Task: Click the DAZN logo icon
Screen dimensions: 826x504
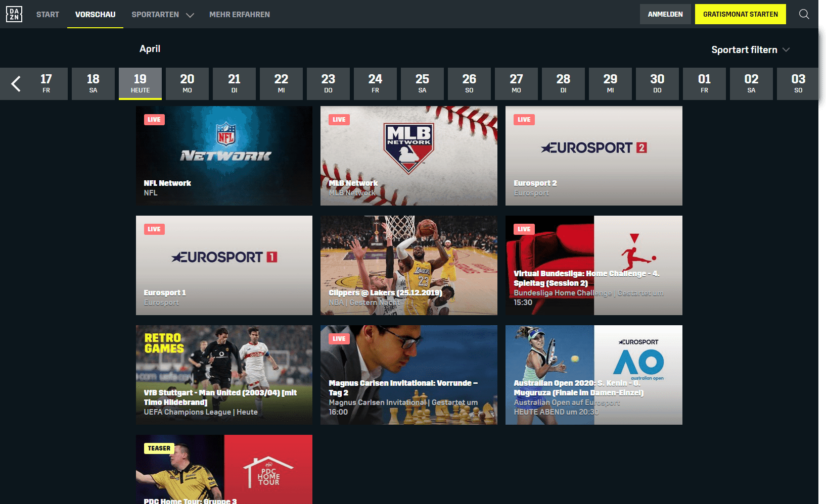Action: (14, 14)
